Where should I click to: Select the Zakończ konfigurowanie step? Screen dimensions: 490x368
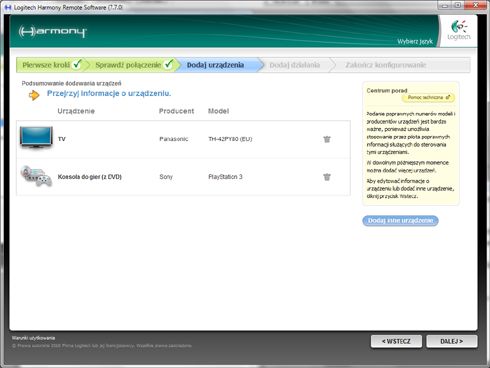[x=386, y=65]
